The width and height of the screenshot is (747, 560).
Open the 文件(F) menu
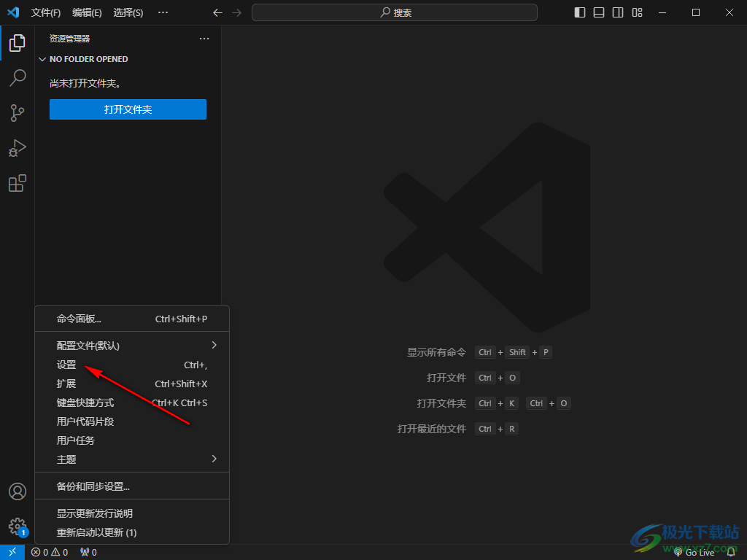coord(46,12)
